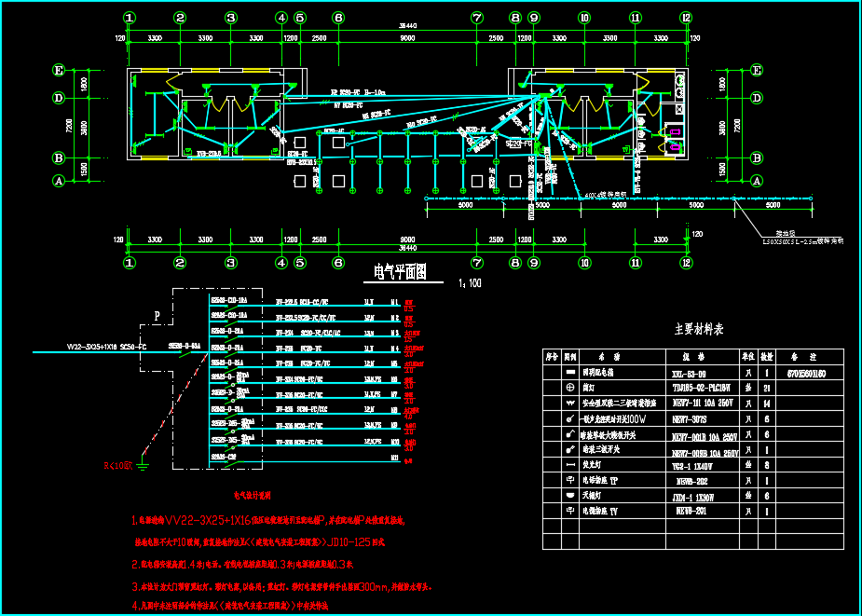Screen dimensions: 862x616
Task: Select red dashed grounding line to panel
Action: [x=176, y=404]
